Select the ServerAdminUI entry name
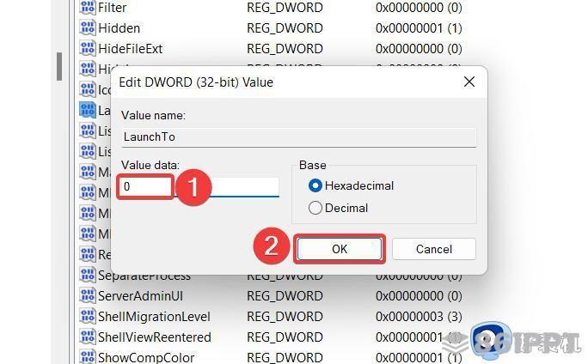 [x=141, y=296]
